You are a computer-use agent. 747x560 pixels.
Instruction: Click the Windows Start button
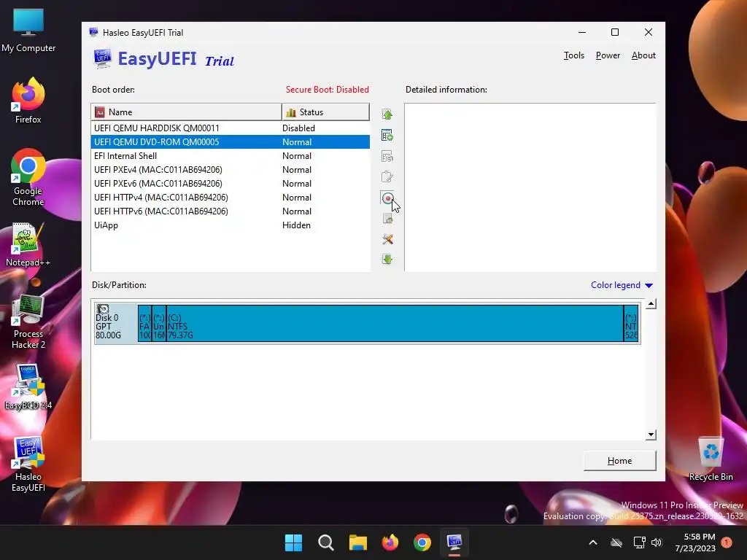pyautogui.click(x=293, y=542)
